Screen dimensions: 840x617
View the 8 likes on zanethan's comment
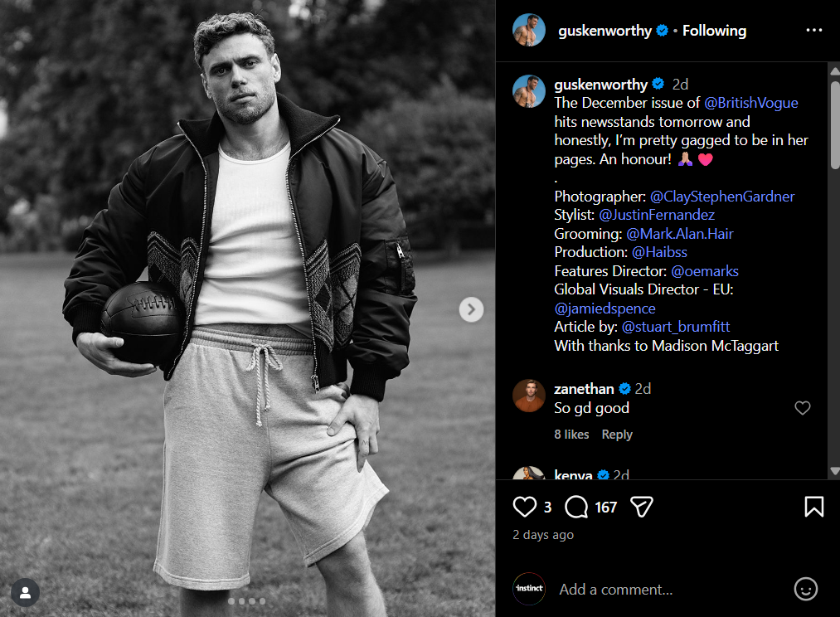[x=571, y=435]
